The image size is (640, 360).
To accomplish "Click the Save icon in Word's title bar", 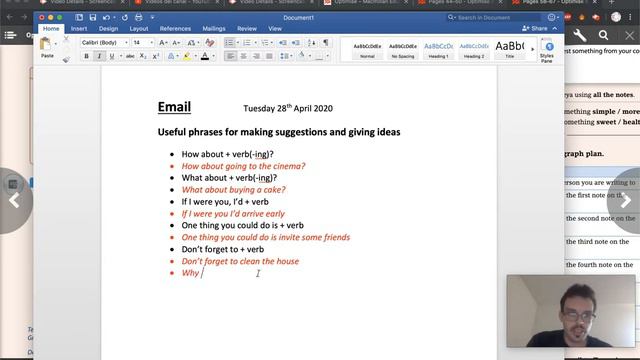I will [93, 18].
